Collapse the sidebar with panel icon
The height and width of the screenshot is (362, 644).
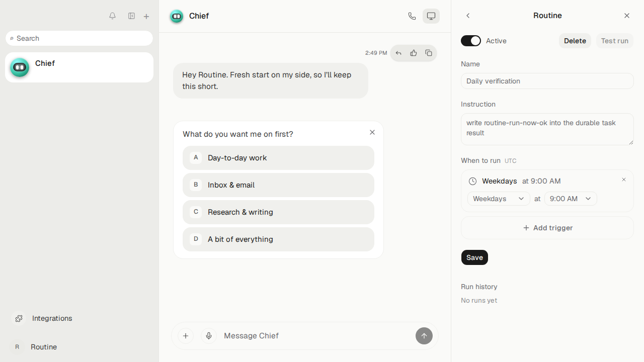131,16
